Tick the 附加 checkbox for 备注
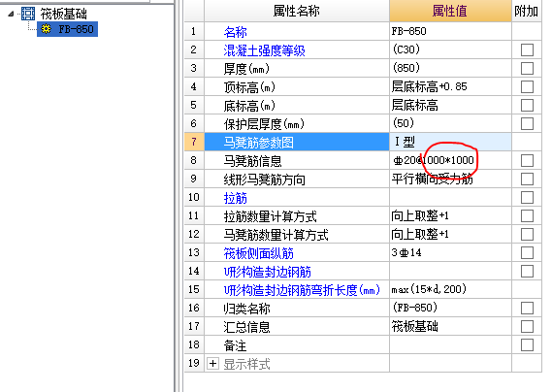 [x=527, y=344]
